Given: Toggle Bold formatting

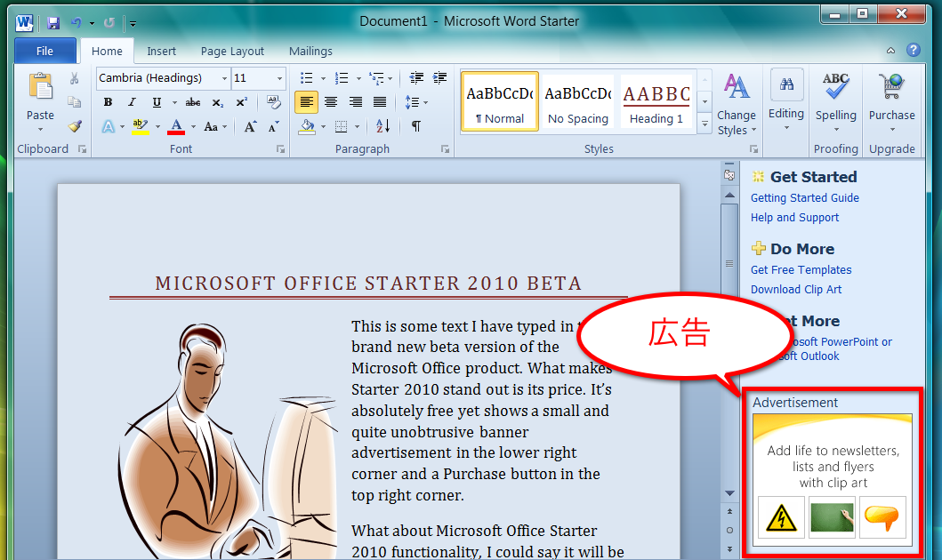Looking at the screenshot, I should tap(109, 102).
